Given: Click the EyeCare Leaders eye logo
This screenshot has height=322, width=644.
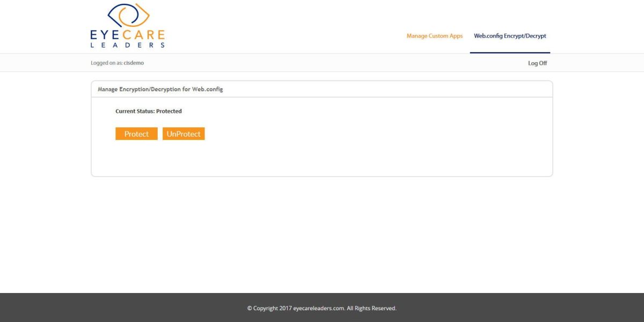Looking at the screenshot, I should tap(128, 13).
